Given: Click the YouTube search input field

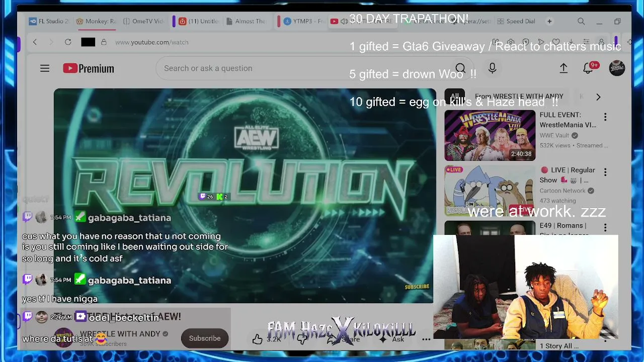Looking at the screenshot, I should pos(302,68).
